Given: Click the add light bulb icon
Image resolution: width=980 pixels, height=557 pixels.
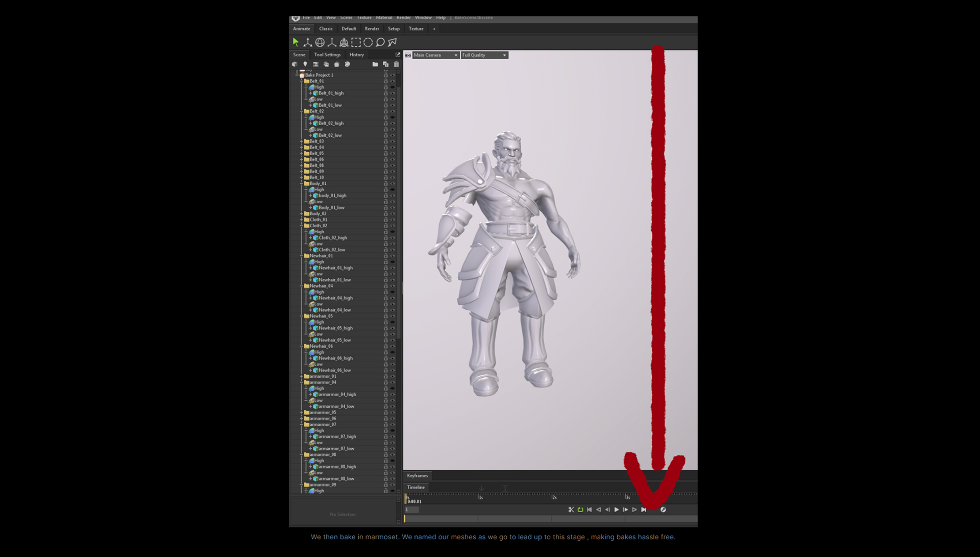Looking at the screenshot, I should pyautogui.click(x=305, y=64).
